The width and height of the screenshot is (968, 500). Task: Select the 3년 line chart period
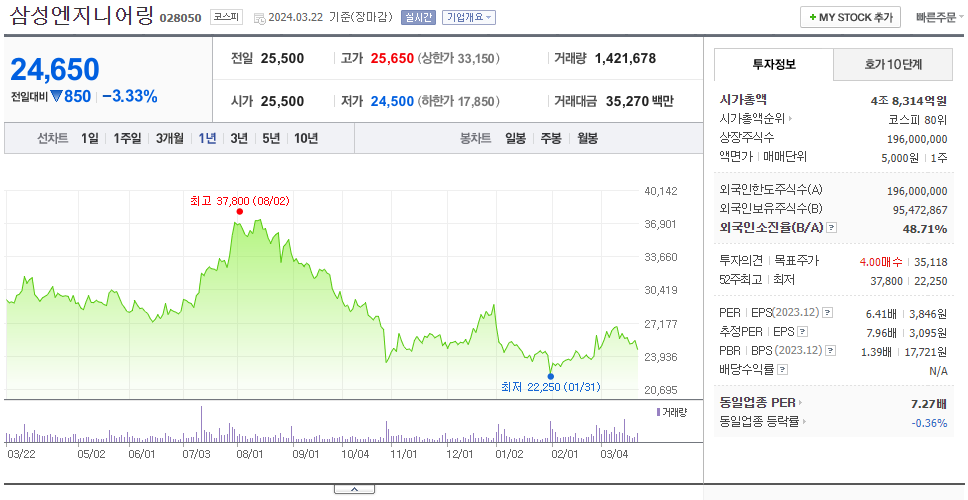(239, 138)
